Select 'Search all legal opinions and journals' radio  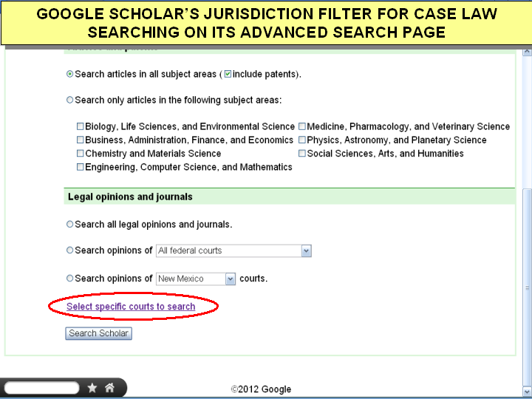(x=69, y=225)
